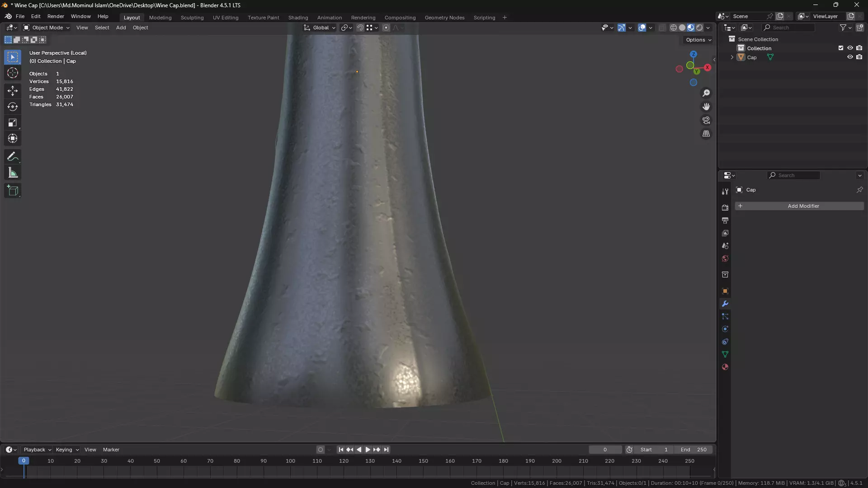Click the blue Z axis gizmo handle
Image resolution: width=868 pixels, height=488 pixels.
pos(693,54)
